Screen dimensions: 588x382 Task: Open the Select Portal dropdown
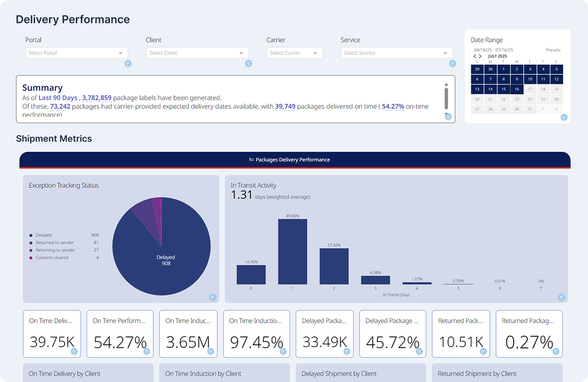point(77,53)
